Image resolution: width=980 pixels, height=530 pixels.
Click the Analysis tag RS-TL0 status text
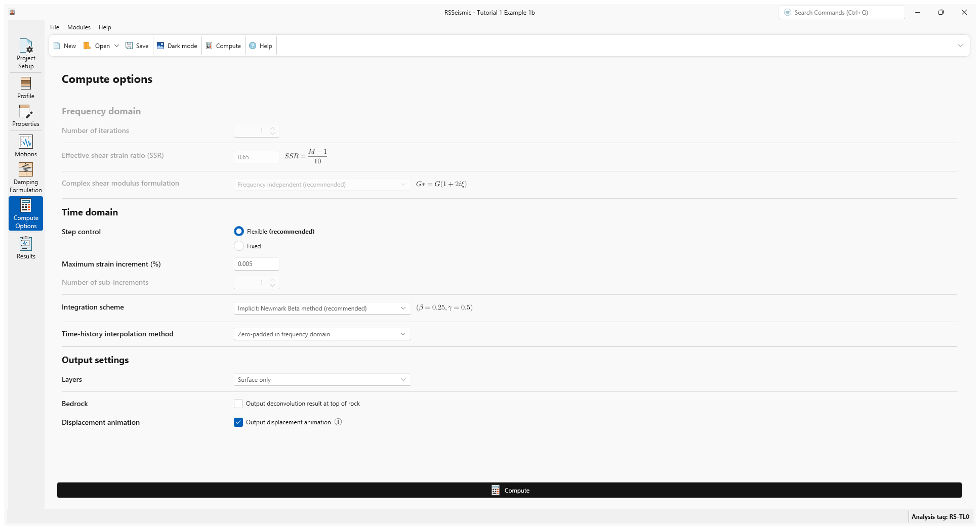(x=940, y=516)
